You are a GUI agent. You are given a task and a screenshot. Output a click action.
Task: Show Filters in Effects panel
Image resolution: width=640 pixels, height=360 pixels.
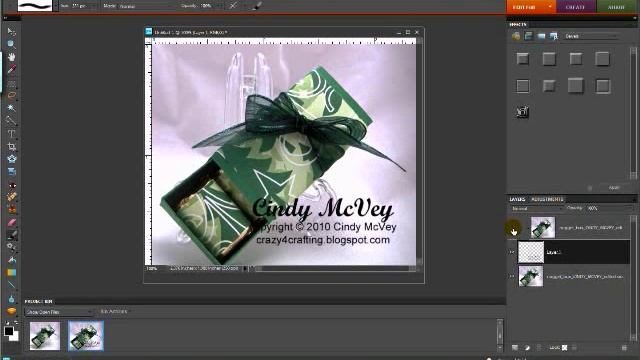point(516,36)
